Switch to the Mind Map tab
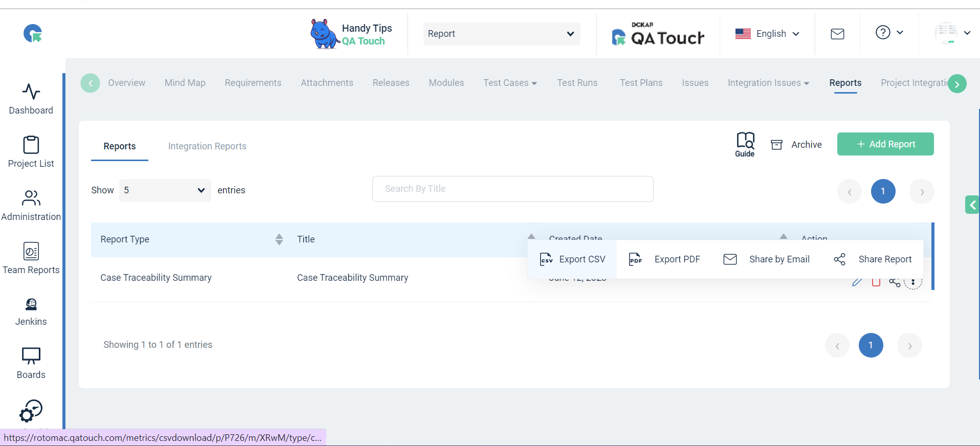Image resolution: width=980 pixels, height=446 pixels. click(185, 83)
